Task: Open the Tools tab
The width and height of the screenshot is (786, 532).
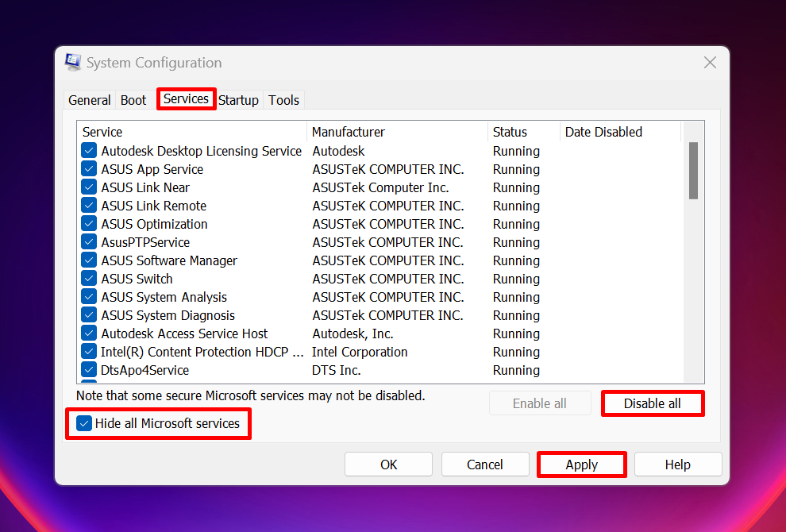Action: (x=283, y=99)
